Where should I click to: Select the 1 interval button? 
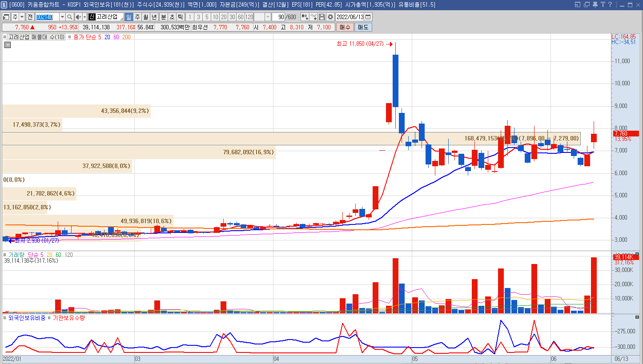(190, 17)
